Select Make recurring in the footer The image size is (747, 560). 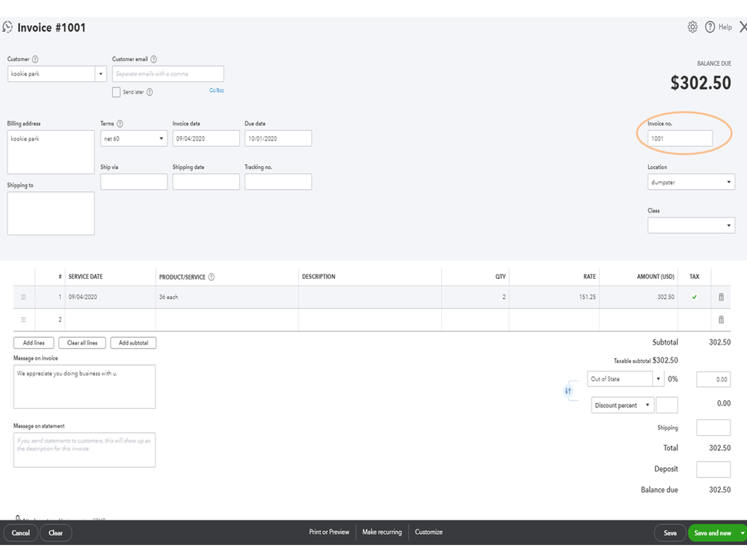pyautogui.click(x=382, y=532)
